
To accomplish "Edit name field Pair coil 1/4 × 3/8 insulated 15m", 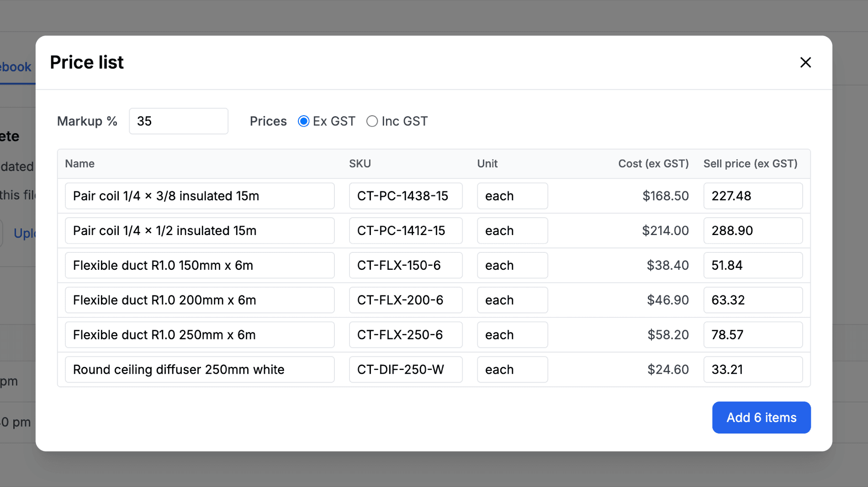I will 200,196.
